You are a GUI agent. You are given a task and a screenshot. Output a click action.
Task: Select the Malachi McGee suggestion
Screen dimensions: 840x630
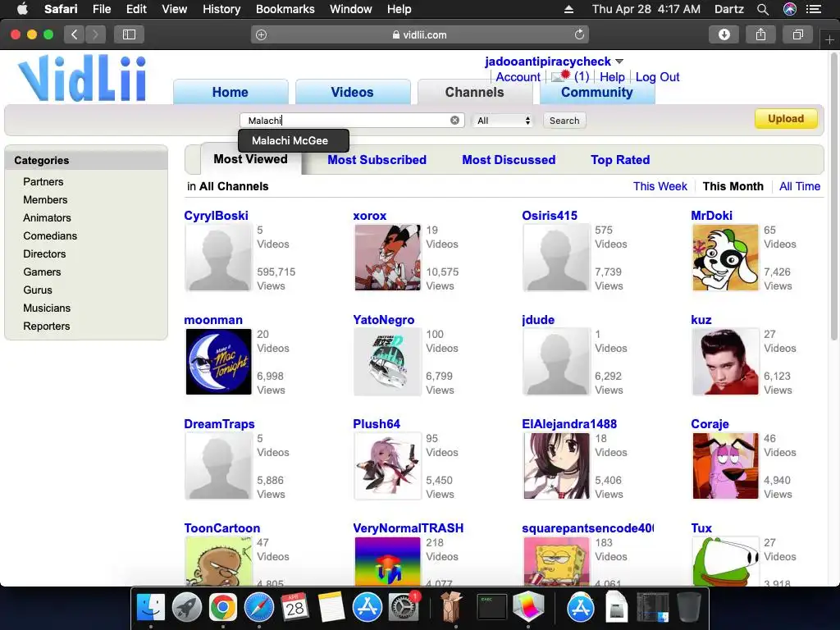click(294, 141)
